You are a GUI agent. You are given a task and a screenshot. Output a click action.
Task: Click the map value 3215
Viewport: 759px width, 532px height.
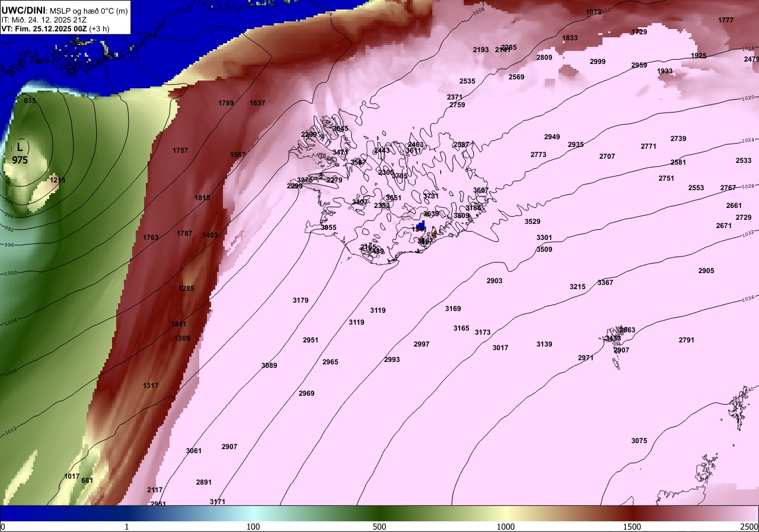tap(578, 287)
